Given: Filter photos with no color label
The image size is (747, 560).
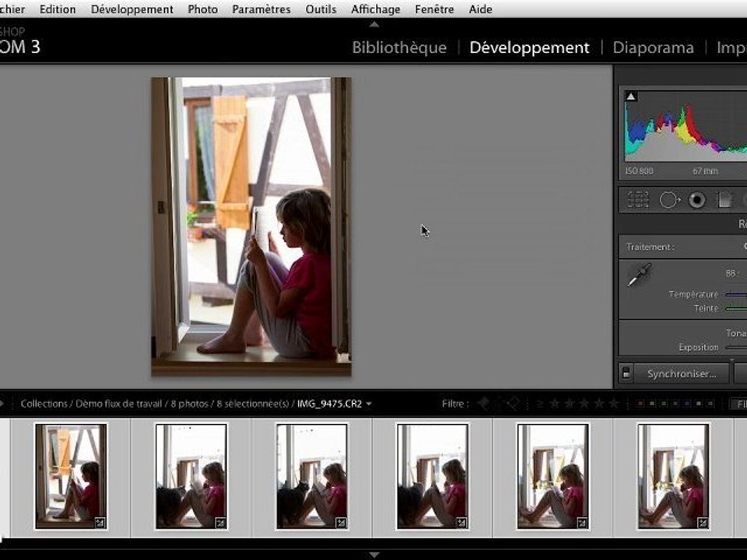Looking at the screenshot, I should coord(710,404).
